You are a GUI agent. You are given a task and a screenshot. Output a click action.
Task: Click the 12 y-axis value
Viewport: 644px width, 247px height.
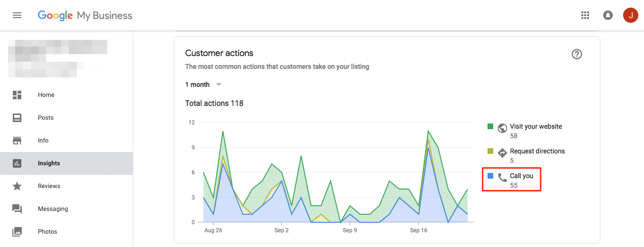click(x=192, y=123)
